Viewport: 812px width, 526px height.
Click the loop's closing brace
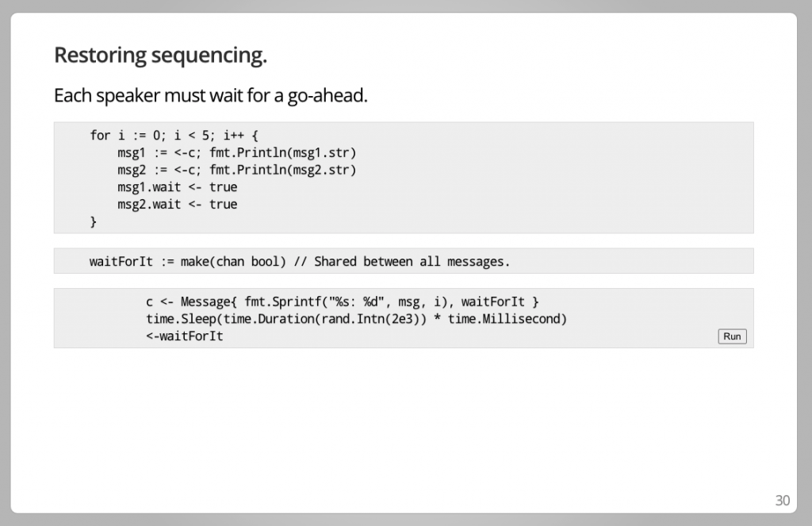[94, 222]
